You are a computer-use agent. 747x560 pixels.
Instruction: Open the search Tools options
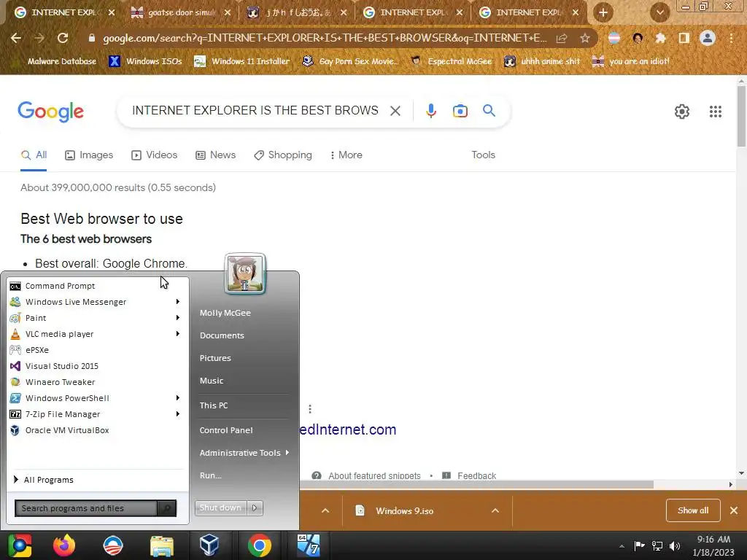coord(483,155)
